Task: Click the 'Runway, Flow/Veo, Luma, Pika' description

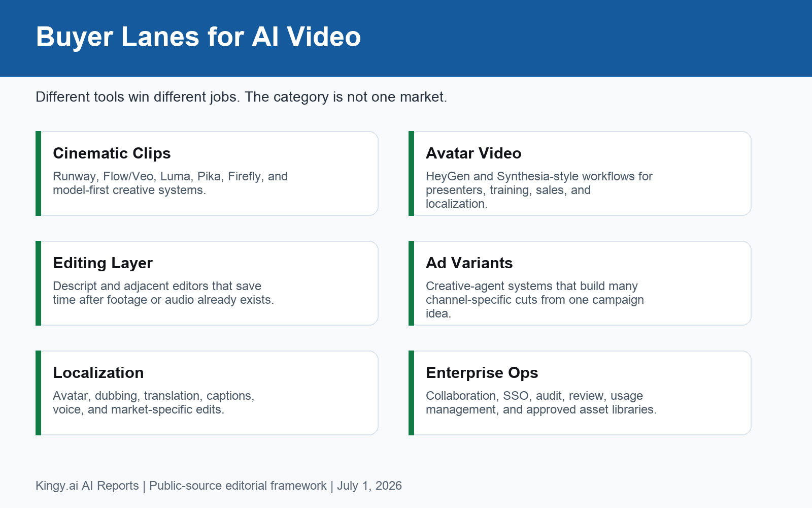Action: (170, 183)
